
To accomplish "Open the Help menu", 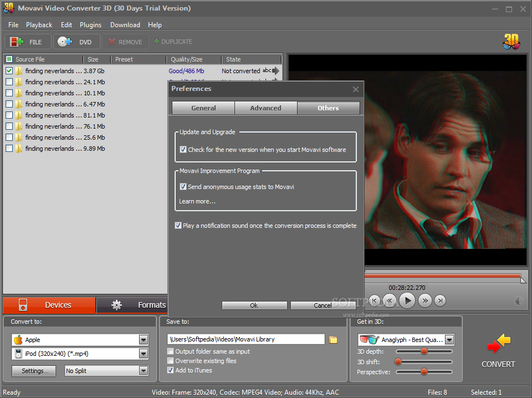I will click(x=155, y=25).
